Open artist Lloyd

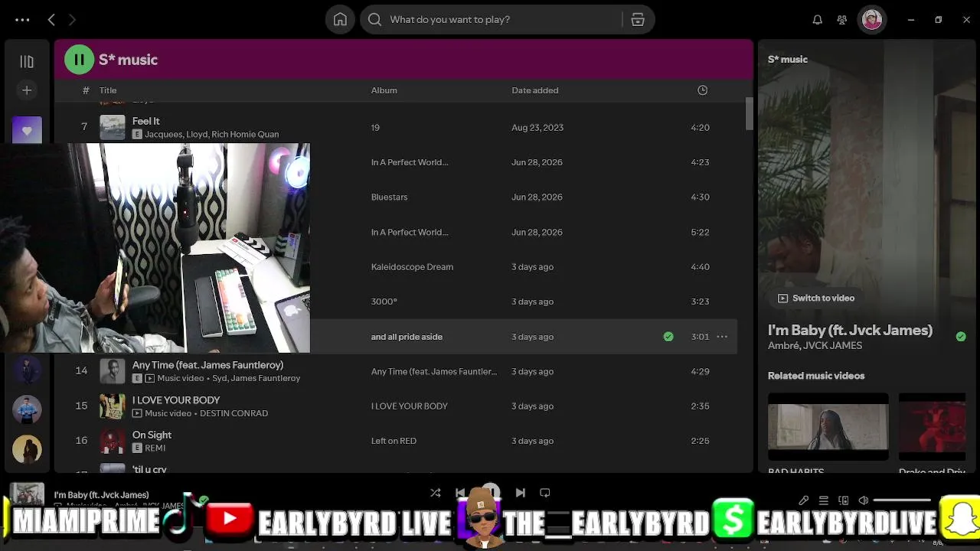tap(198, 135)
